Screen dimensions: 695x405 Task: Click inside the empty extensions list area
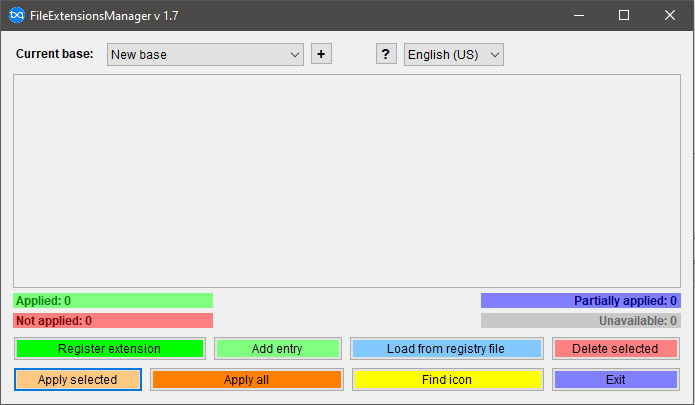click(347, 181)
